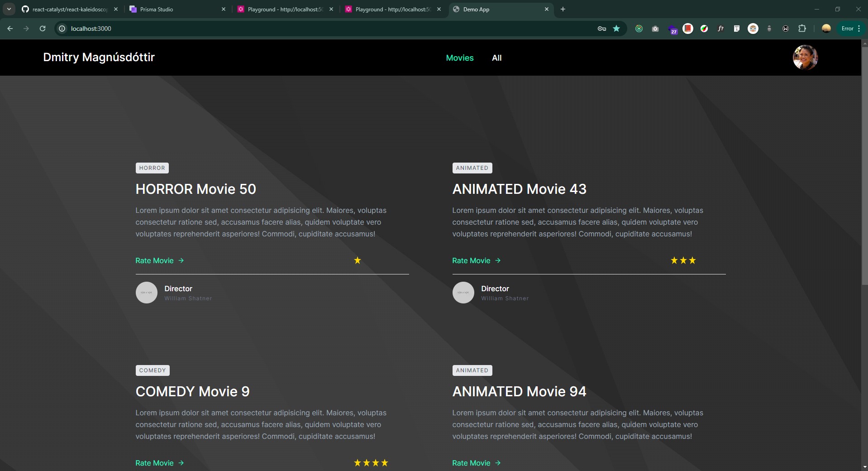Image resolution: width=868 pixels, height=471 pixels.
Task: Click director avatar under HORROR Movie 50
Action: 147,293
